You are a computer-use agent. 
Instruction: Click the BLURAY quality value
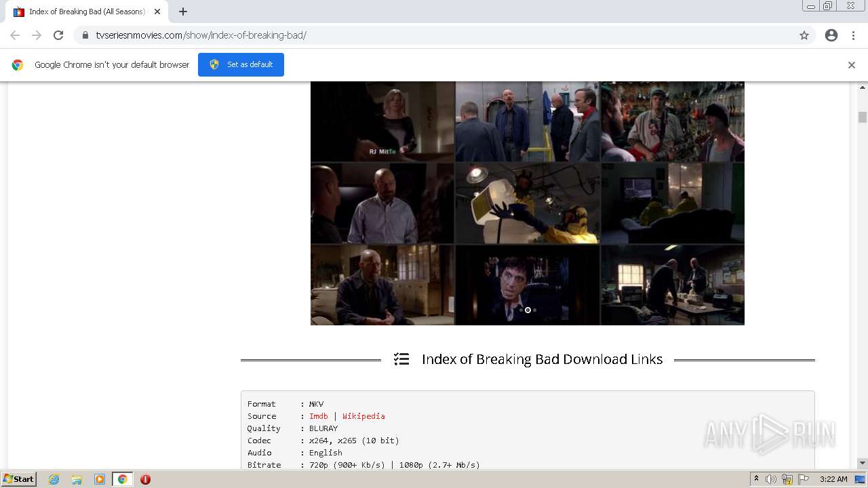tap(323, 428)
